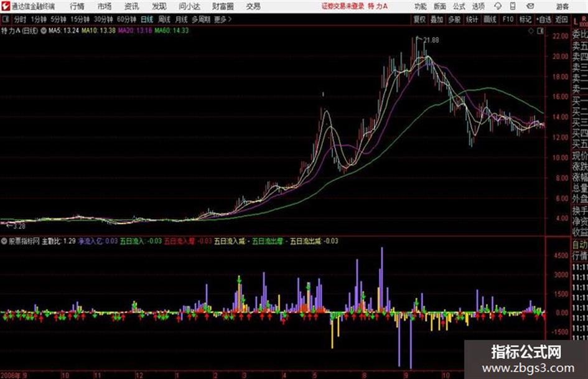
Task: Toggle the chart panel layout icon
Action: (540, 32)
